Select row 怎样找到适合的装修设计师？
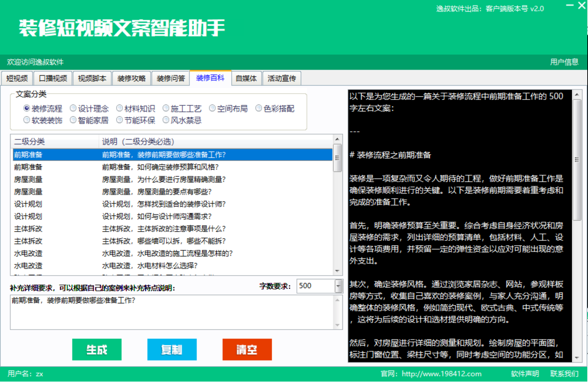 (172, 204)
